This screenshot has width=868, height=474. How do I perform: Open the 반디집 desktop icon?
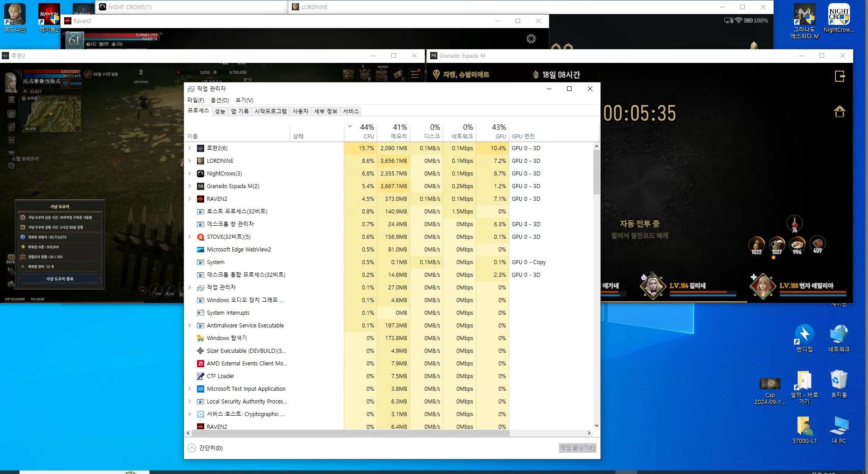pos(804,338)
